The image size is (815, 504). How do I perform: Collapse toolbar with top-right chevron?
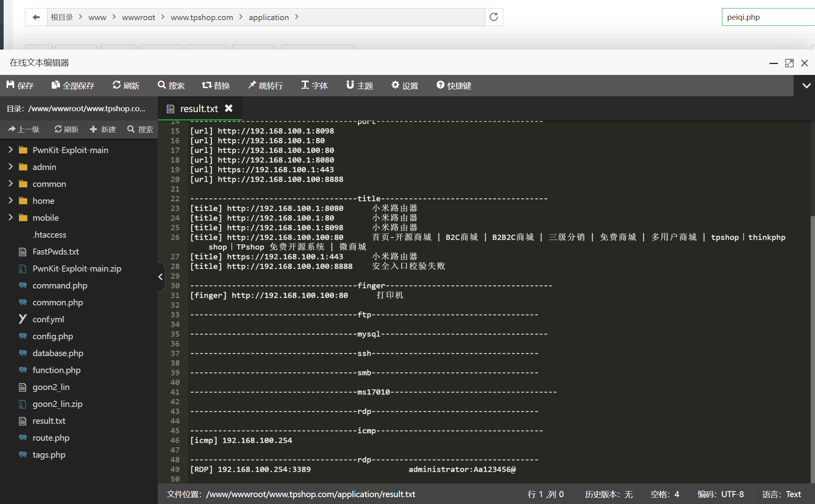[806, 85]
